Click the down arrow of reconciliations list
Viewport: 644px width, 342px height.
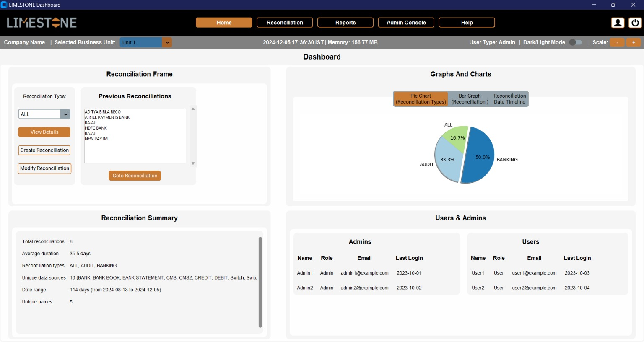click(193, 163)
